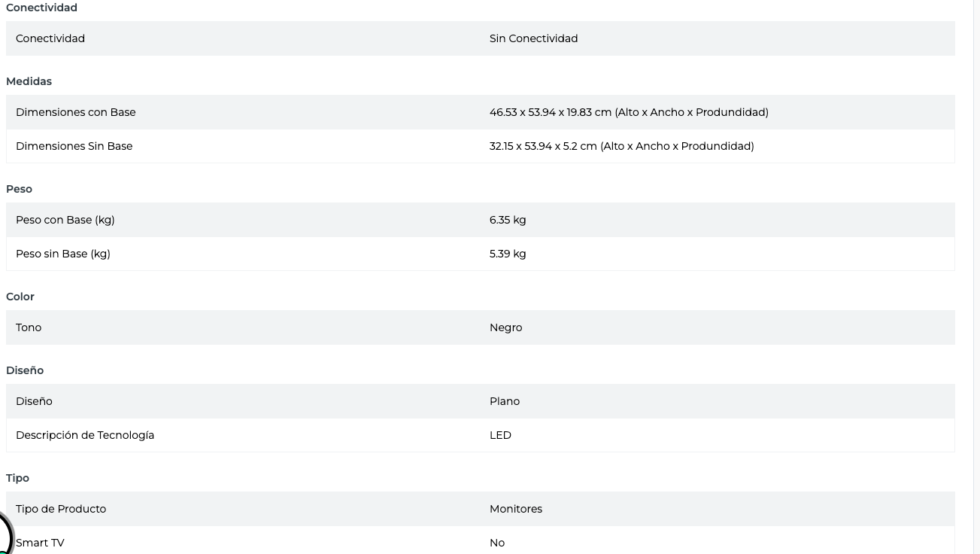The width and height of the screenshot is (980, 554).
Task: Click the page's vertical scrollbar track
Action: point(975,277)
